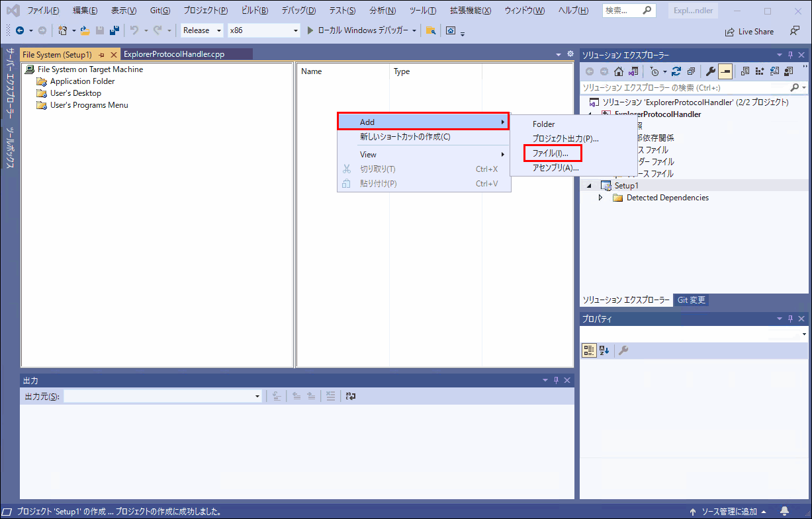Collapse the Setup1 project node
This screenshot has width=812, height=519.
(x=589, y=186)
